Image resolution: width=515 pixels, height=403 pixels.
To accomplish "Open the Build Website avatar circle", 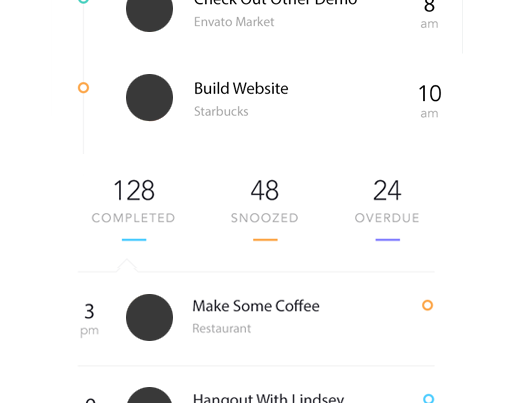I will pos(149,97).
